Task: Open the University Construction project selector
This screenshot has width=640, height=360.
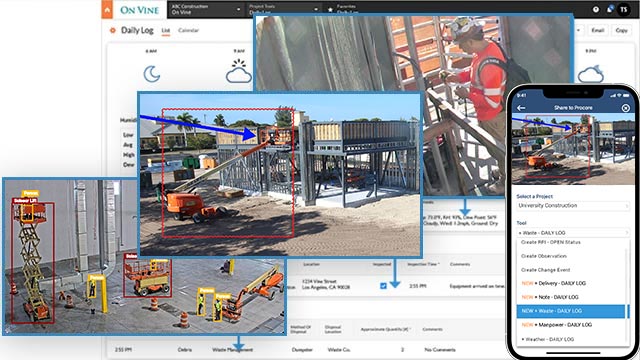Action: click(573, 206)
